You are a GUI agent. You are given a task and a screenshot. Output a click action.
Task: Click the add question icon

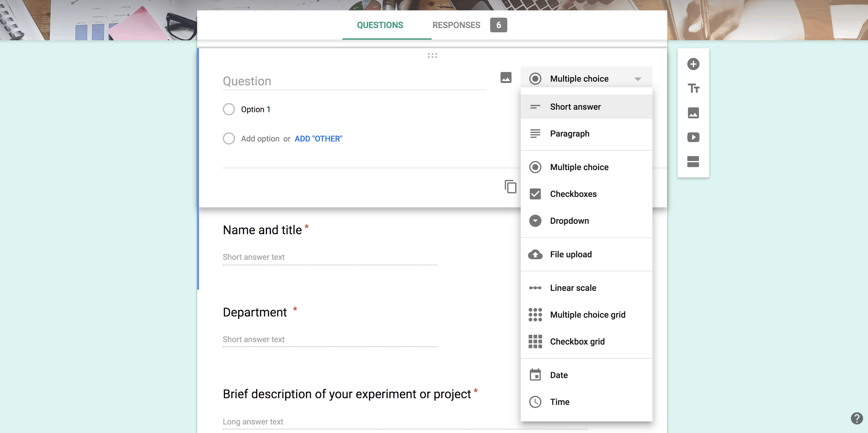click(693, 63)
